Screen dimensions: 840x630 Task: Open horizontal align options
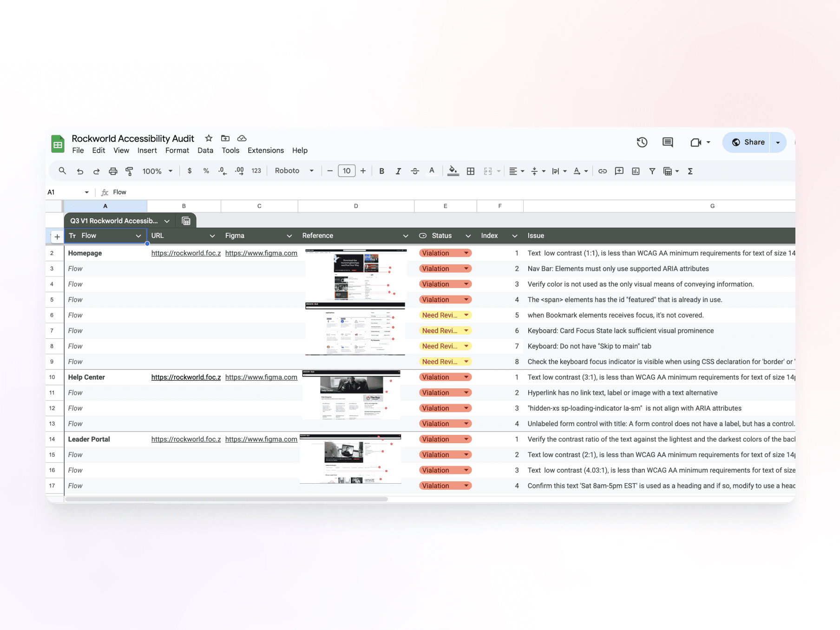click(516, 171)
